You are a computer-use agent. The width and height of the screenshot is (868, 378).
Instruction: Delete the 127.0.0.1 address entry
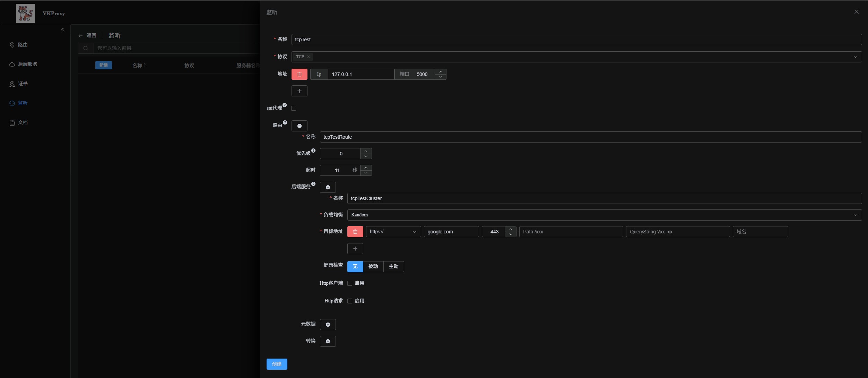tap(300, 74)
